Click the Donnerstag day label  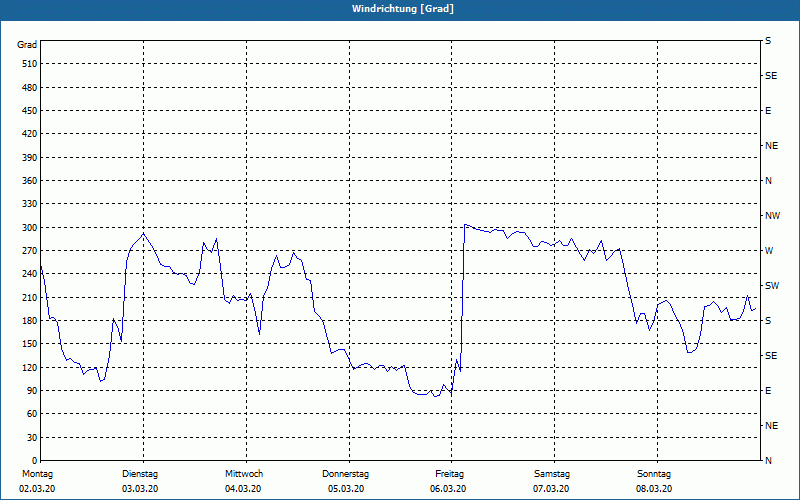pos(345,474)
